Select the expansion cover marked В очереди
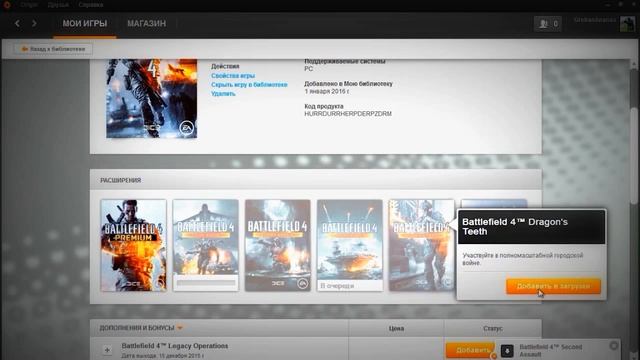 [x=350, y=245]
